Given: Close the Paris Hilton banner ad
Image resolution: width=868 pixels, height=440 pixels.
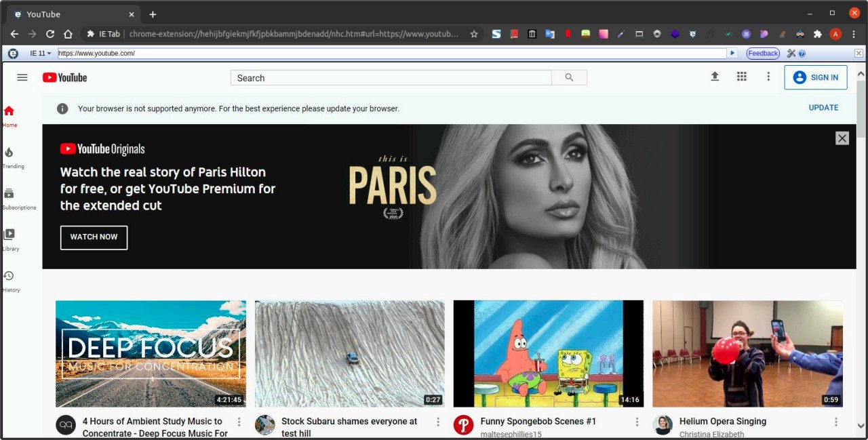Looking at the screenshot, I should point(842,138).
